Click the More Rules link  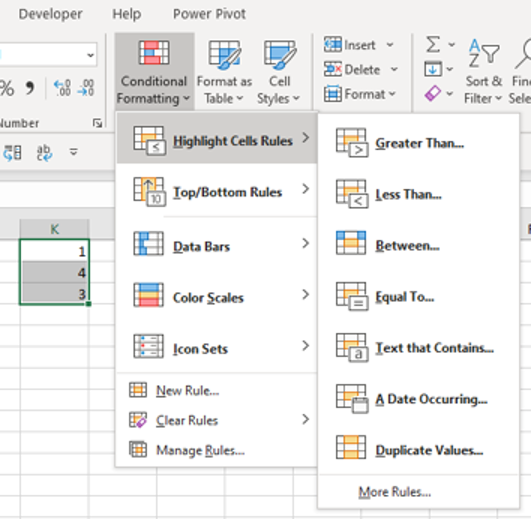pyautogui.click(x=395, y=492)
